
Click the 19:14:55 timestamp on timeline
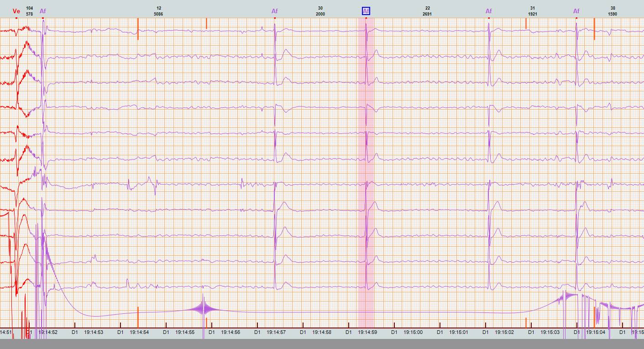coord(185,333)
